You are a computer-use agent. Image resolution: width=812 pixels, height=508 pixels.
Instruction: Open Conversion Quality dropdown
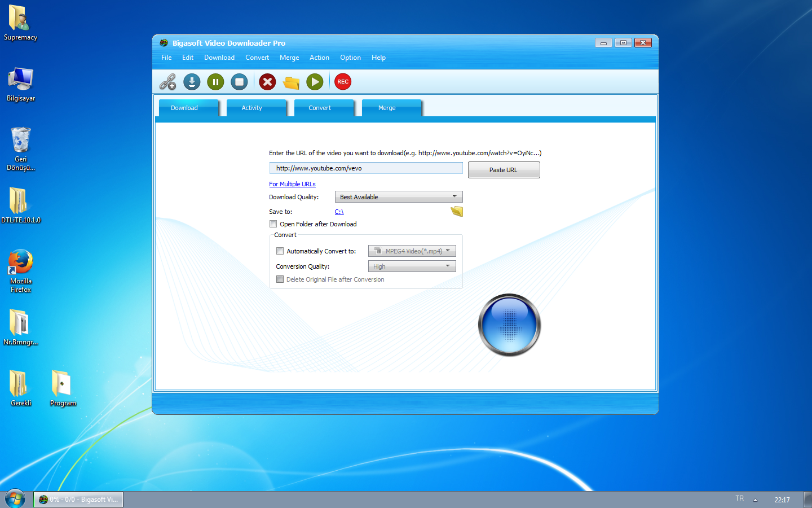(412, 266)
